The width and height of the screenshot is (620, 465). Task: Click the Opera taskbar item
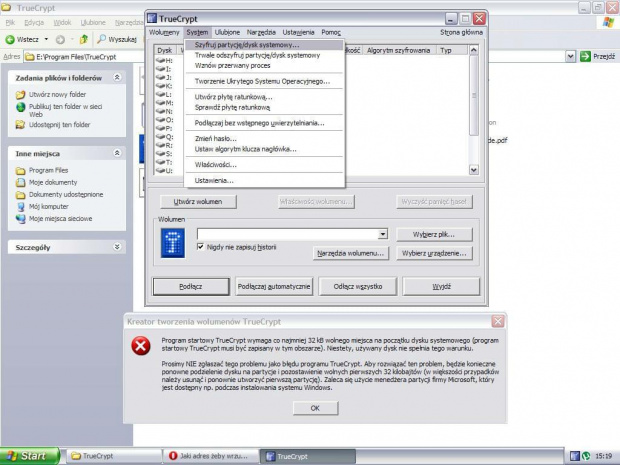(x=210, y=456)
